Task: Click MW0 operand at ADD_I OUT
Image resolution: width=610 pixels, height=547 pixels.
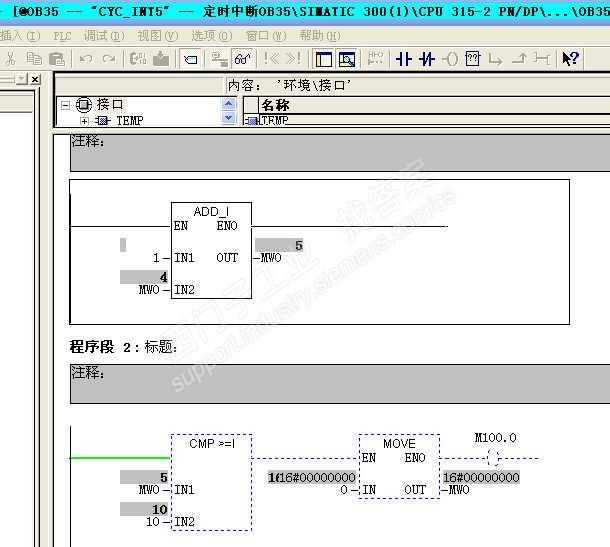Action: coord(271,258)
